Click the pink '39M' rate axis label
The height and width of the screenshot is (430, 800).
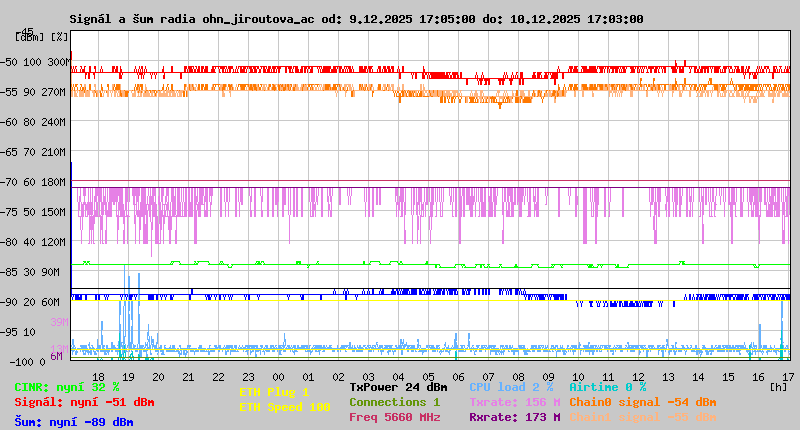click(x=59, y=322)
